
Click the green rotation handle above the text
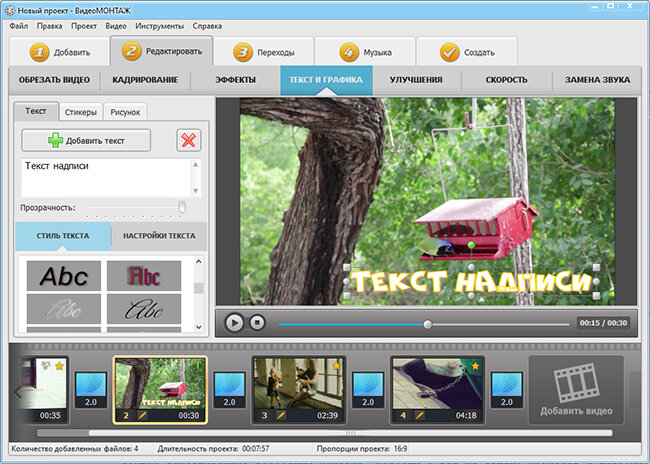[471, 245]
